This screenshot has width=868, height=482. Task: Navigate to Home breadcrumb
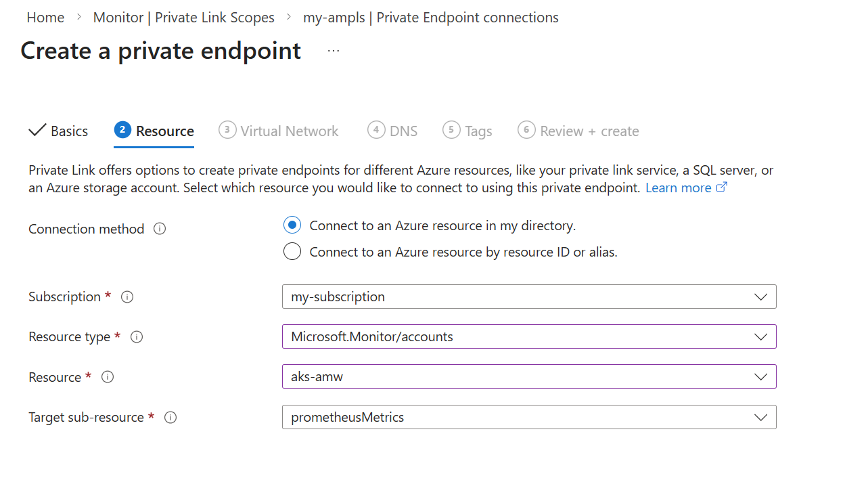pyautogui.click(x=45, y=18)
